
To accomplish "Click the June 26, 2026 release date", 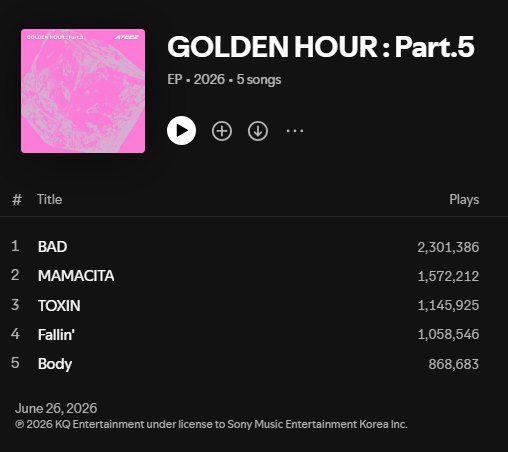I will point(56,408).
